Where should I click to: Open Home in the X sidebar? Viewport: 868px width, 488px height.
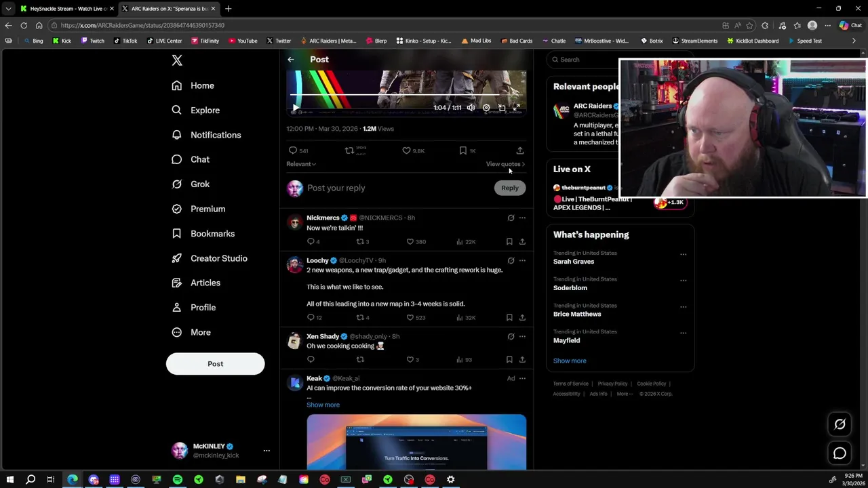tap(193, 85)
